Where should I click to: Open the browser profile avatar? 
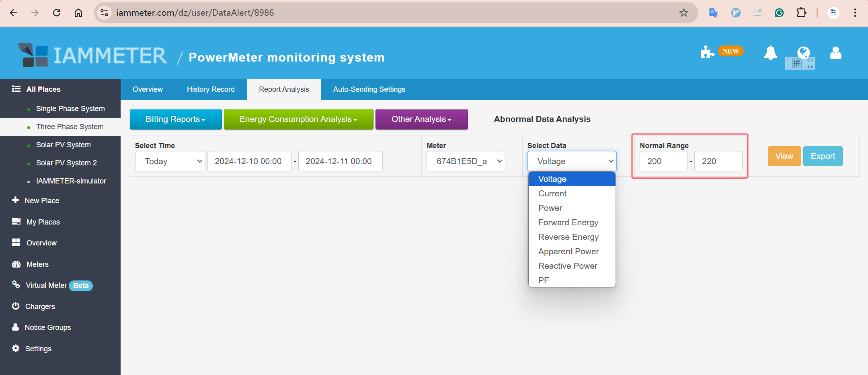tap(833, 13)
